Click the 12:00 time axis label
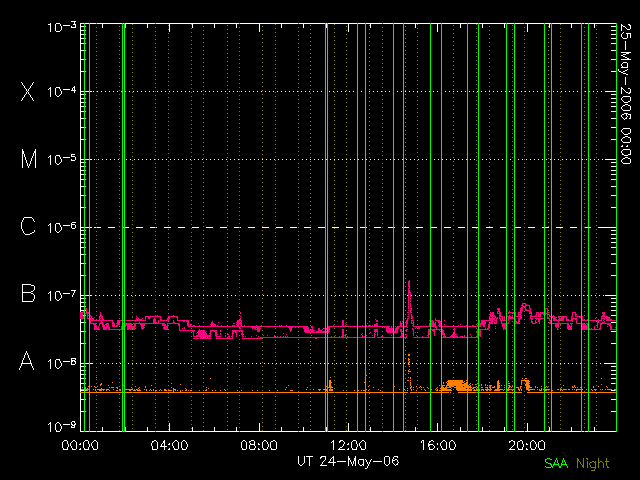The image size is (640, 480). tap(348, 445)
